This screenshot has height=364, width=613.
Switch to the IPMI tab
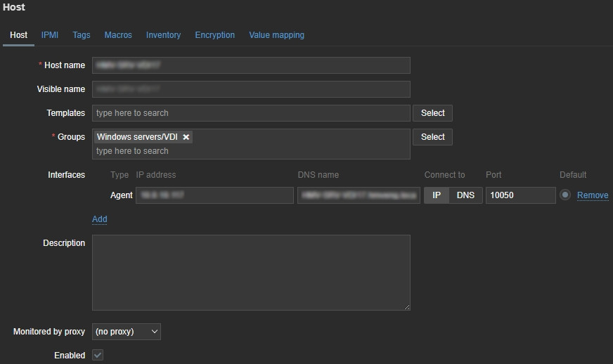coord(50,35)
